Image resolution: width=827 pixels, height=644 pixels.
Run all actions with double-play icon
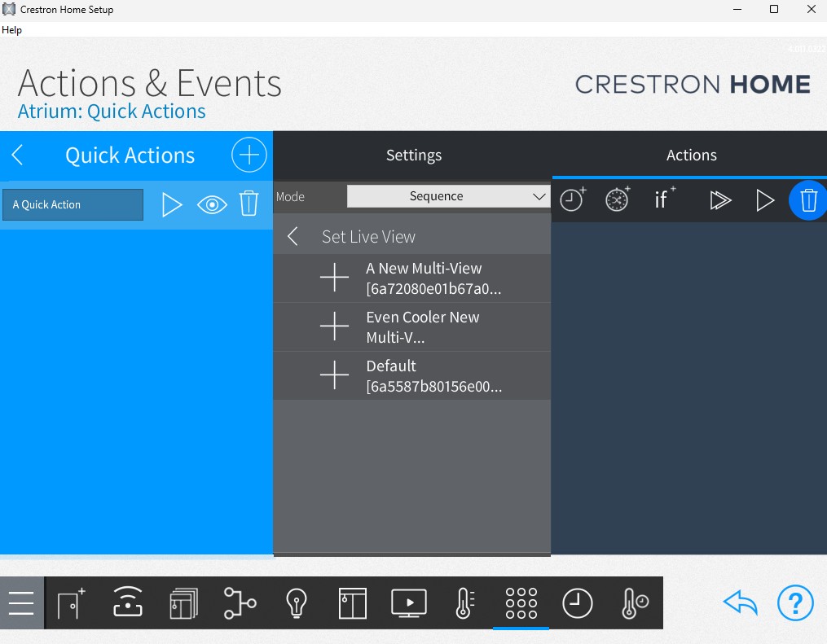point(720,200)
